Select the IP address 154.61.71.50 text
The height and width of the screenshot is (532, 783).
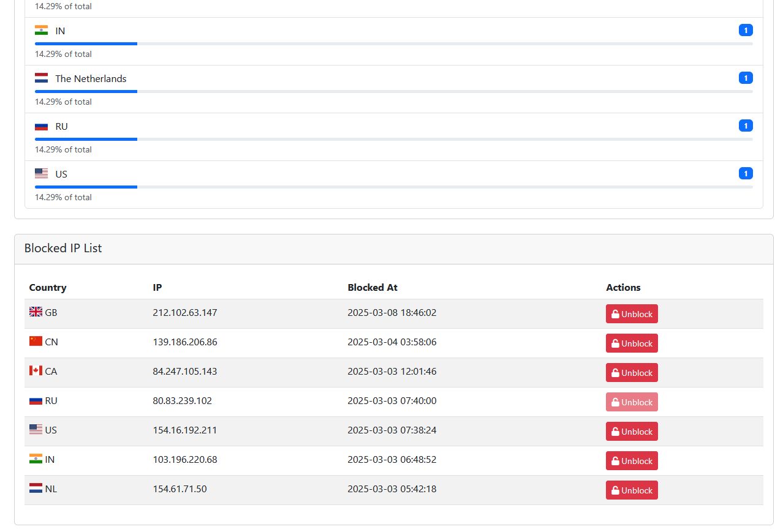point(180,489)
